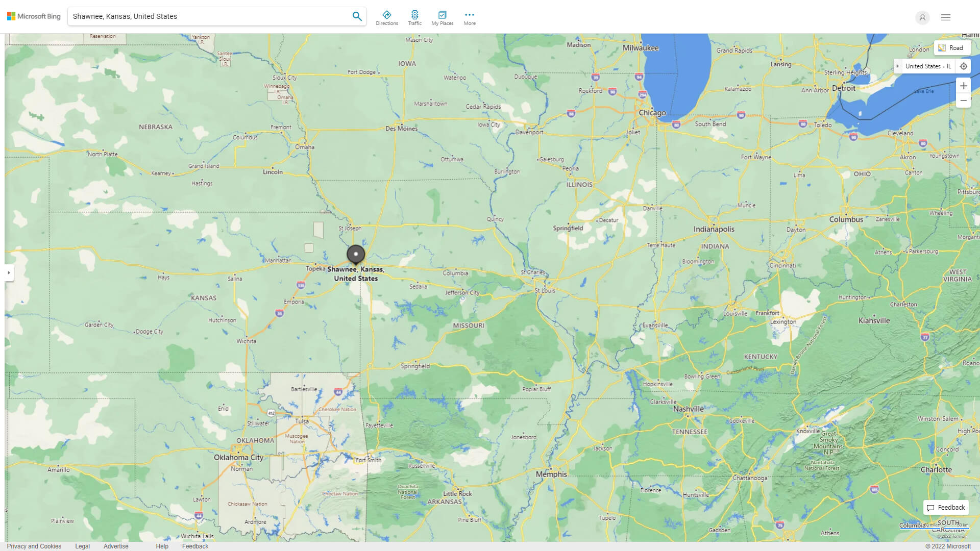Select the Directions icon

pyautogui.click(x=387, y=16)
